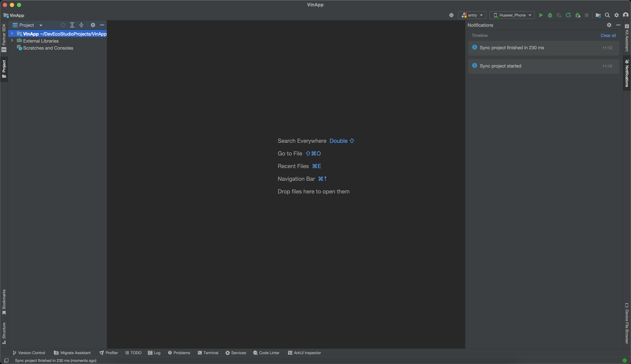631x364 pixels.
Task: Open the Huawei_Phone device dropdown
Action: pos(512,15)
